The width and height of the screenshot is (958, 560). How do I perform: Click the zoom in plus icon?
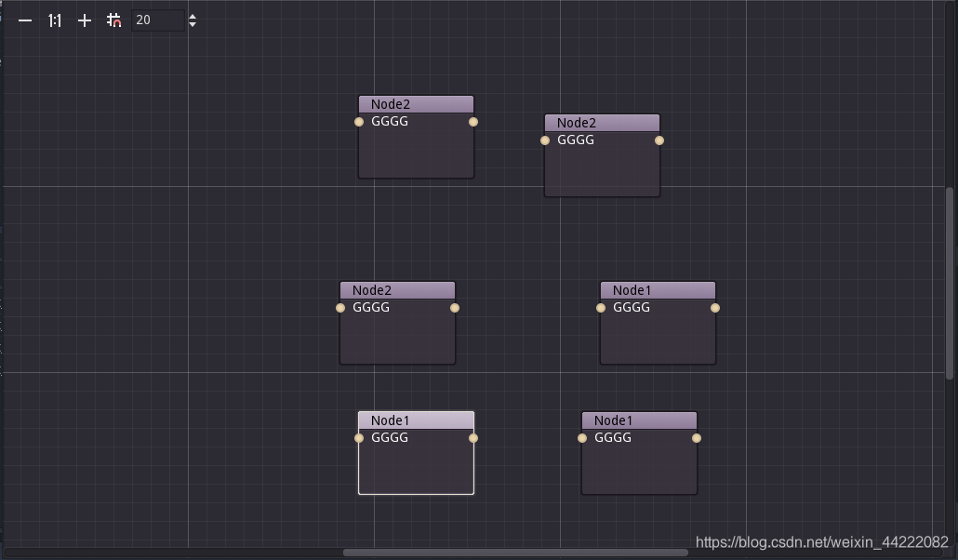coord(84,20)
